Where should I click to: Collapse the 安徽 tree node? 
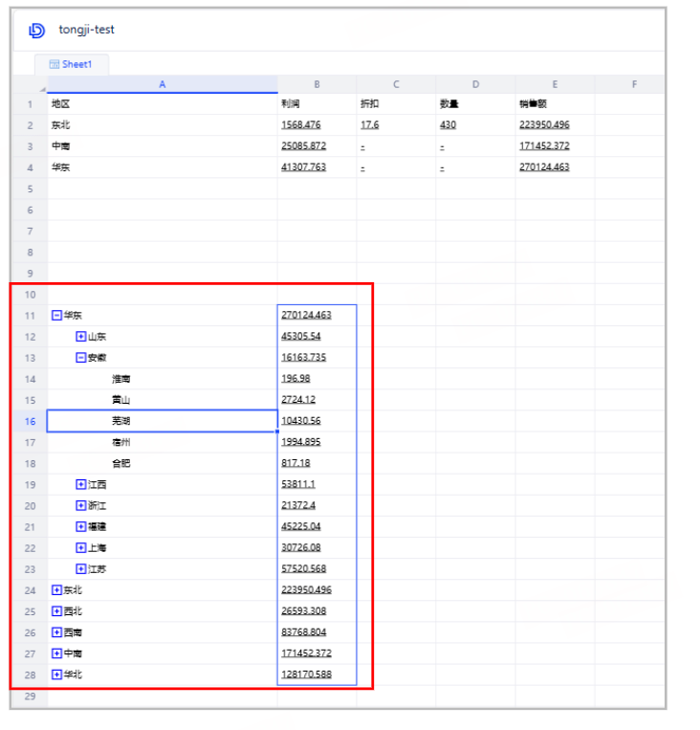[81, 357]
